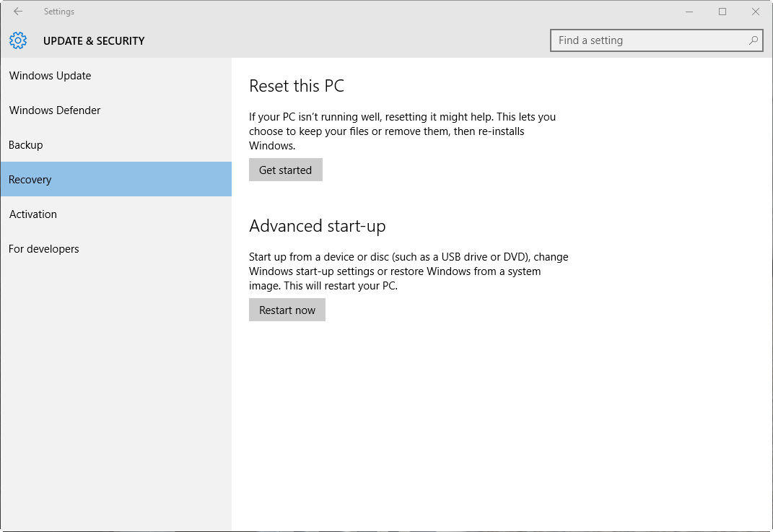Click the search magnifier icon

753,40
